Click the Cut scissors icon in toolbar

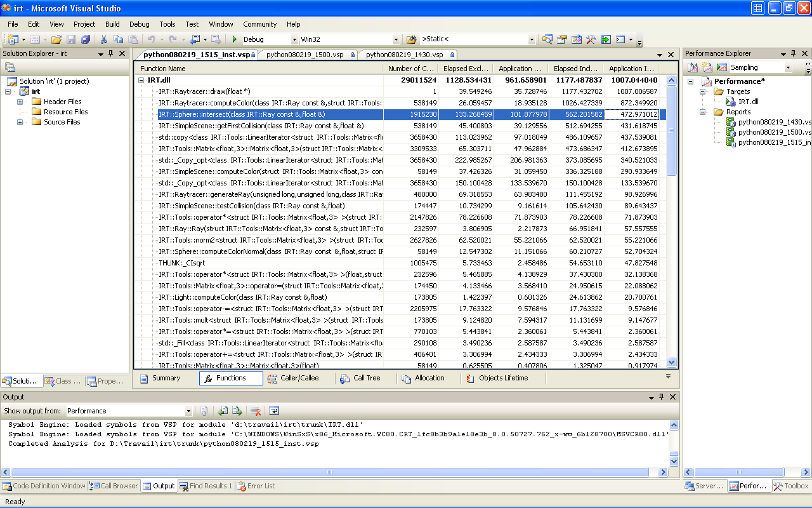point(104,39)
